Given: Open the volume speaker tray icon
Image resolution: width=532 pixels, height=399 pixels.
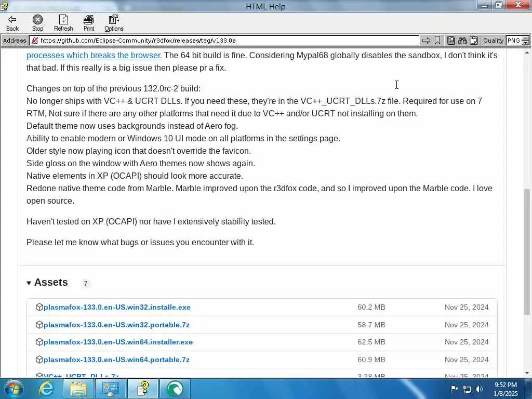Looking at the screenshot, I should (479, 389).
